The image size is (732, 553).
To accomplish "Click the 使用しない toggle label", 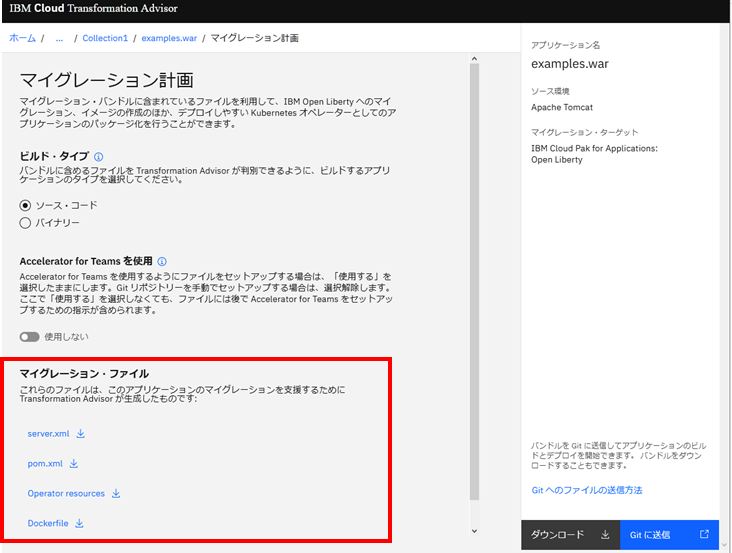I will tap(66, 337).
